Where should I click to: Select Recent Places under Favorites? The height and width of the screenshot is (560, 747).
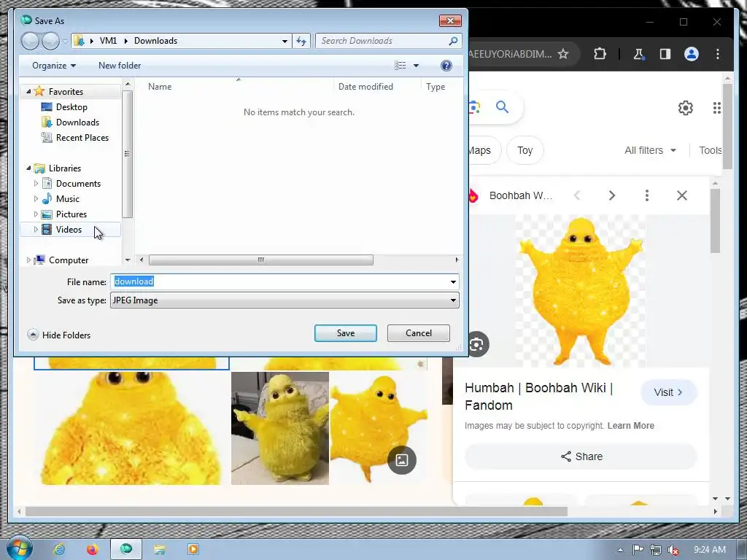(82, 138)
